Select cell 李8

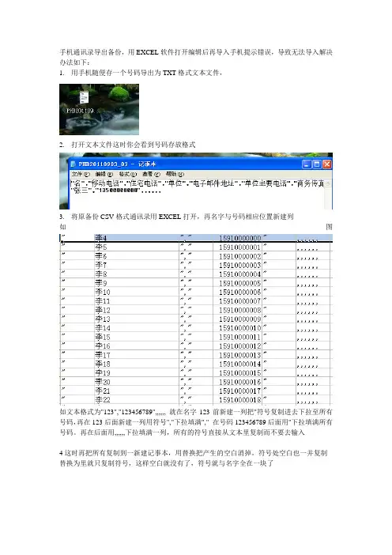137,274
